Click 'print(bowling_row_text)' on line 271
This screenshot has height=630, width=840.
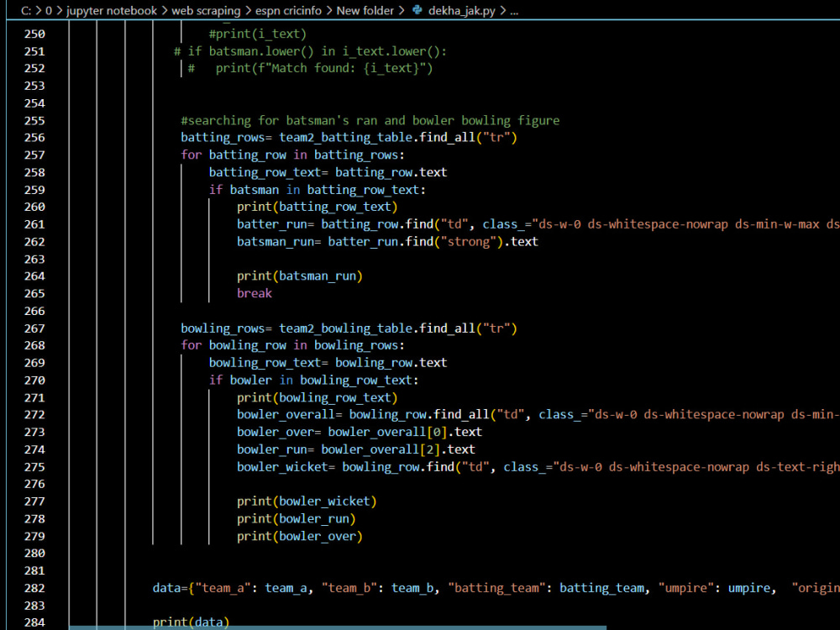pos(318,397)
